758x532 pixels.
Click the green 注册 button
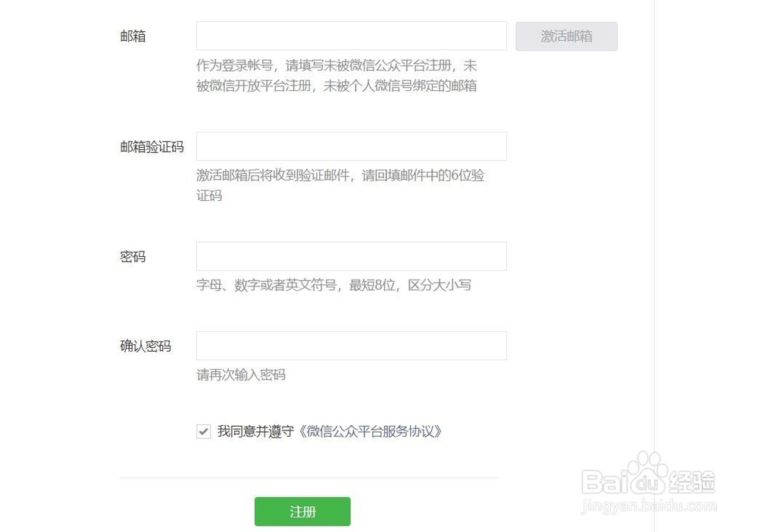point(302,512)
